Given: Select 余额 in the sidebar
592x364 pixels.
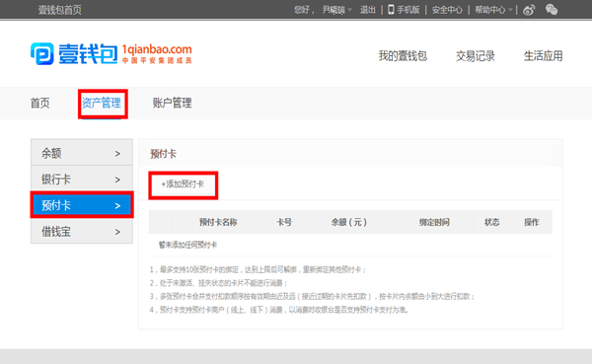Looking at the screenshot, I should pyautogui.click(x=82, y=153).
